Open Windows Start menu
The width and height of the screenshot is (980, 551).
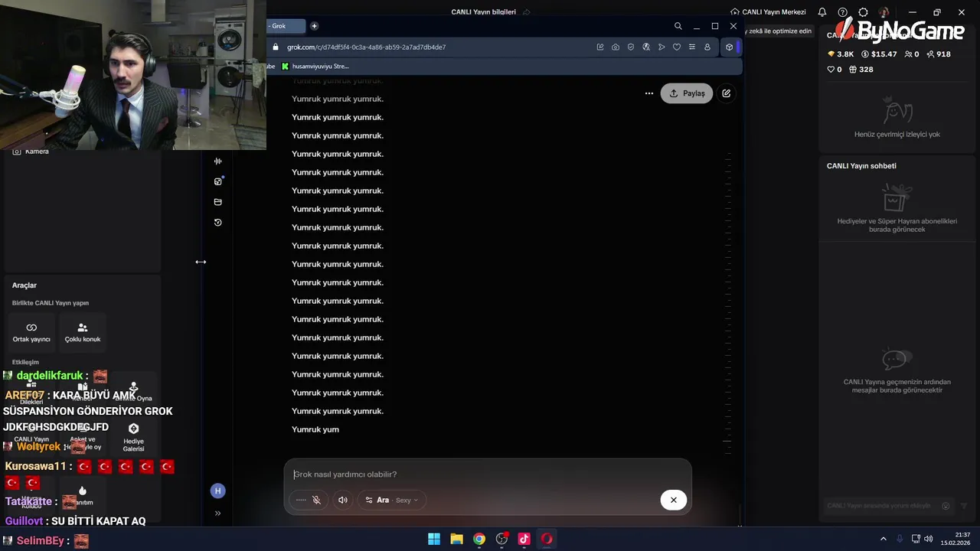pyautogui.click(x=434, y=539)
